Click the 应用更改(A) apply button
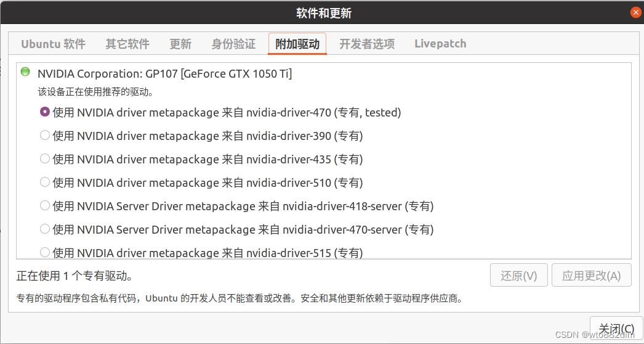The height and width of the screenshot is (344, 644). tap(592, 276)
